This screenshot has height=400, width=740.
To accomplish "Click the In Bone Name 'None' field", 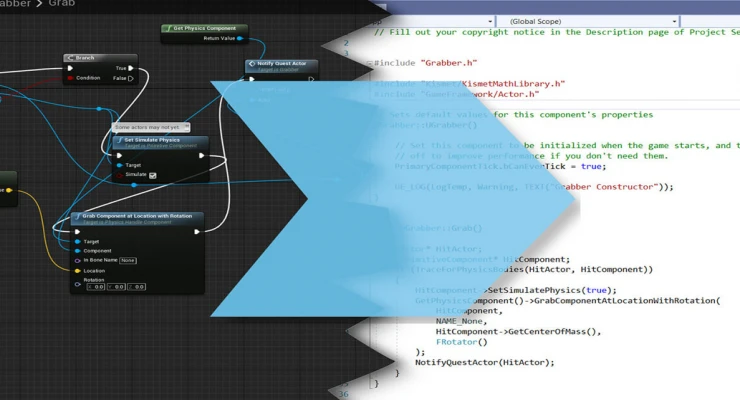I will 128,260.
